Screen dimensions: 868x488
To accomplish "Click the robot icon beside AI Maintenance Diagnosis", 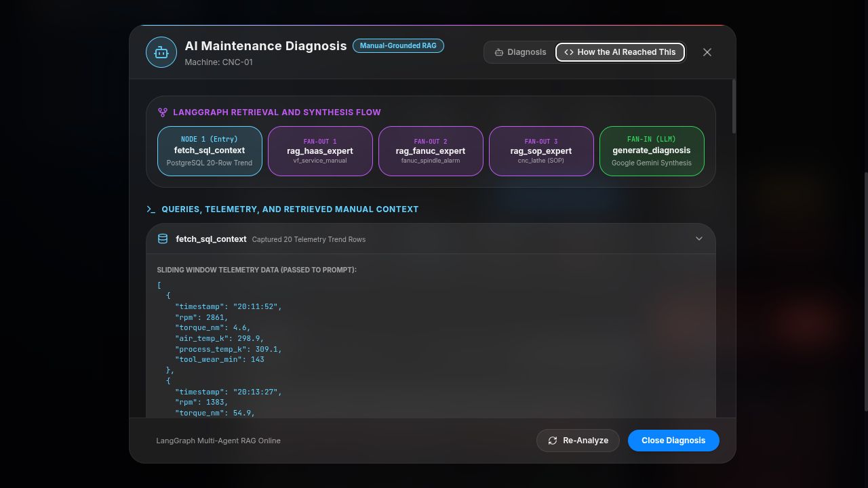I will [x=161, y=52].
